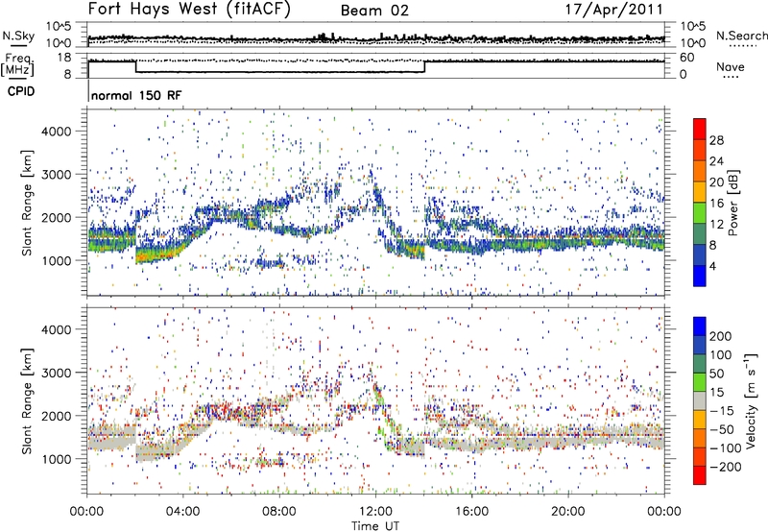Image resolution: width=768 pixels, height=532 pixels.
Task: Click the '60' Nave tick label
Action: [687, 58]
